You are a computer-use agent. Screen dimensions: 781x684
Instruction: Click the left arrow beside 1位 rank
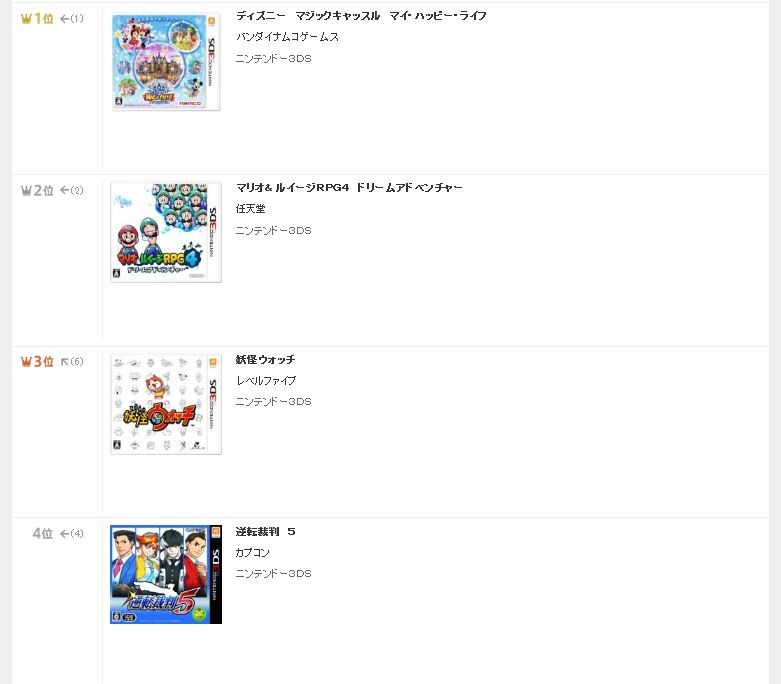[64, 19]
